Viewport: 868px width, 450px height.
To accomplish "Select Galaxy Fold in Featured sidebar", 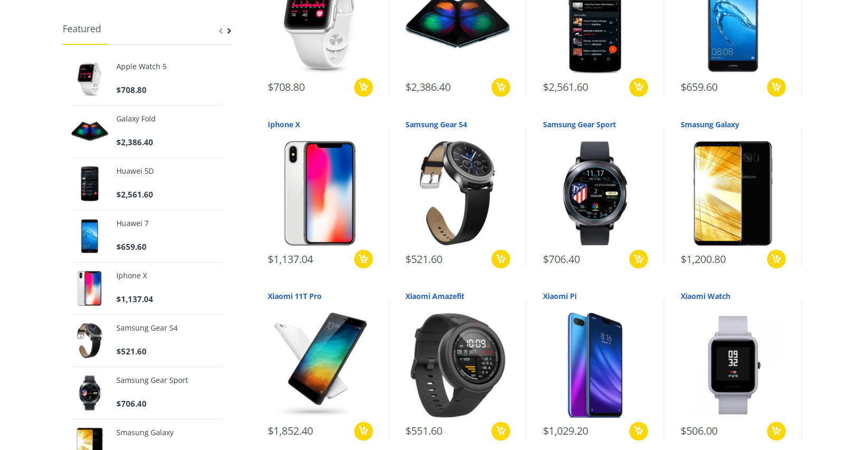I will [x=136, y=119].
